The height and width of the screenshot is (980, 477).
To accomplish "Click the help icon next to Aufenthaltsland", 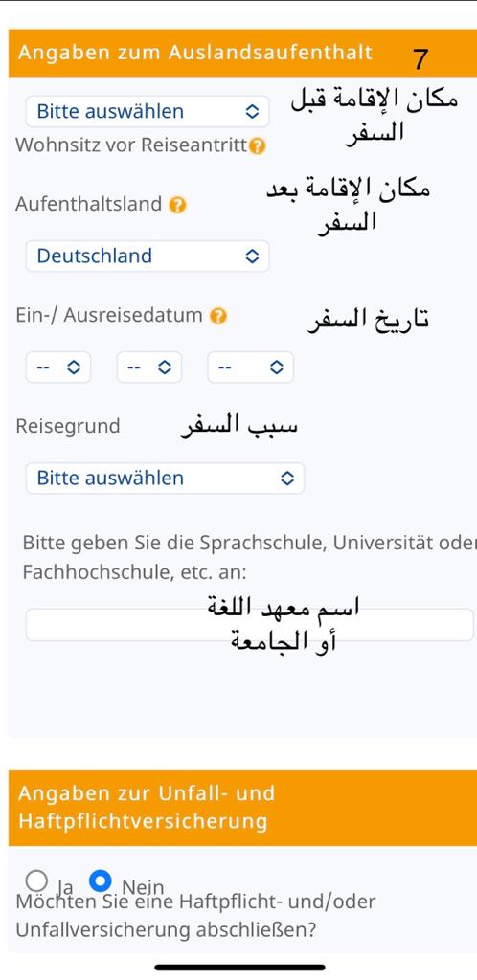I will pyautogui.click(x=177, y=205).
